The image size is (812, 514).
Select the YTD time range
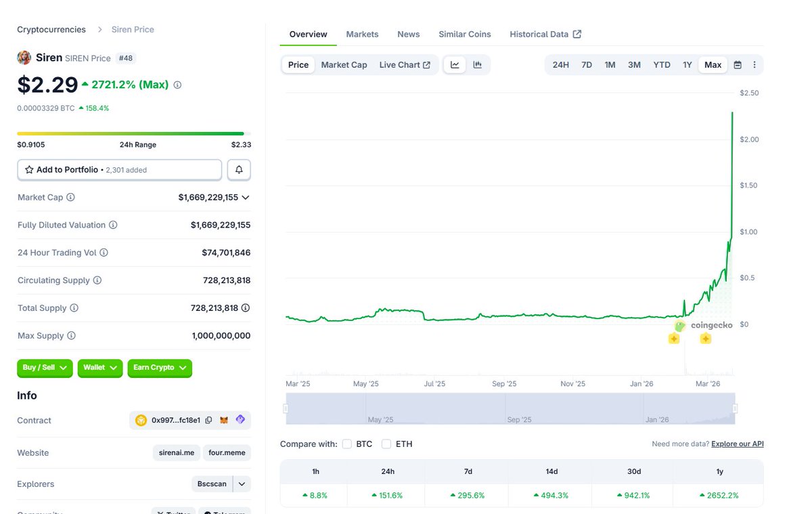[x=661, y=64]
